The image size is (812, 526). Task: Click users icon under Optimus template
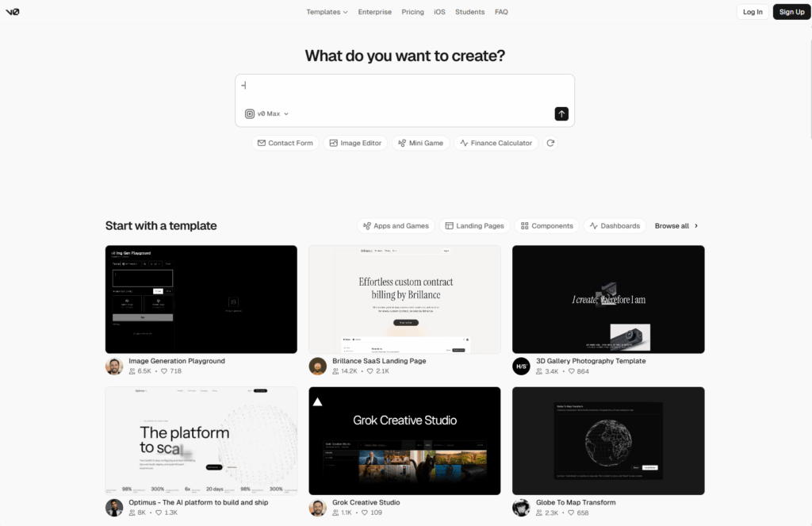click(132, 513)
